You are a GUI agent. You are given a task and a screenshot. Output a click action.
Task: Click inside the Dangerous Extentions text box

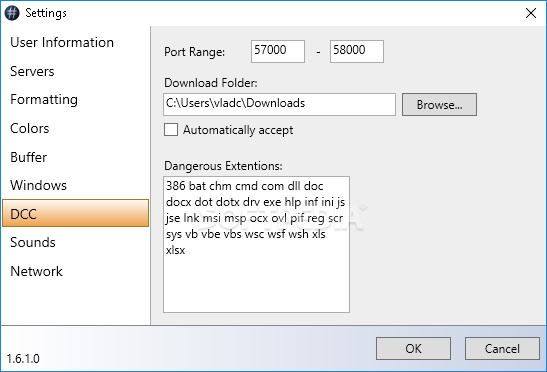(256, 244)
